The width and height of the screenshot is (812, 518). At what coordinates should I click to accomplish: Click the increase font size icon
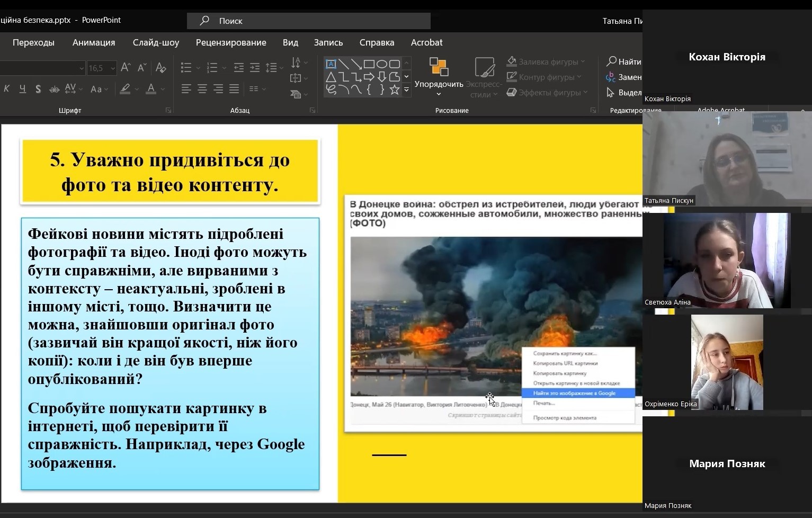(126, 68)
